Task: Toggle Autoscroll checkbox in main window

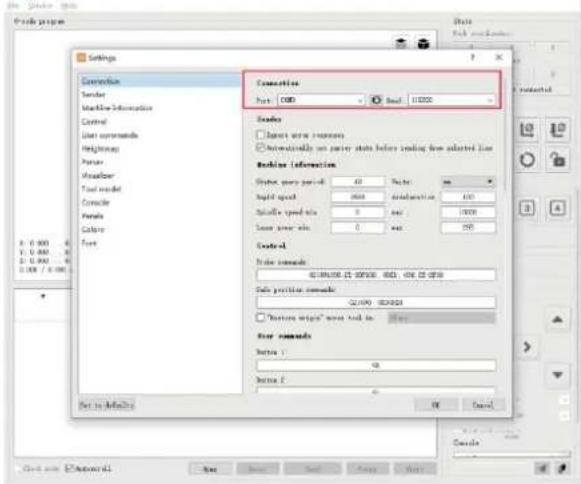Action: click(69, 468)
